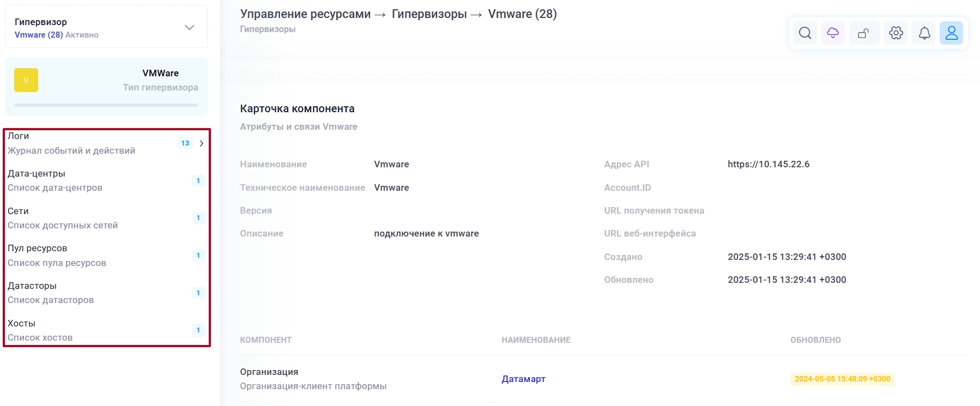980x406 pixels.
Task: Open the settings gear icon
Action: click(x=894, y=33)
